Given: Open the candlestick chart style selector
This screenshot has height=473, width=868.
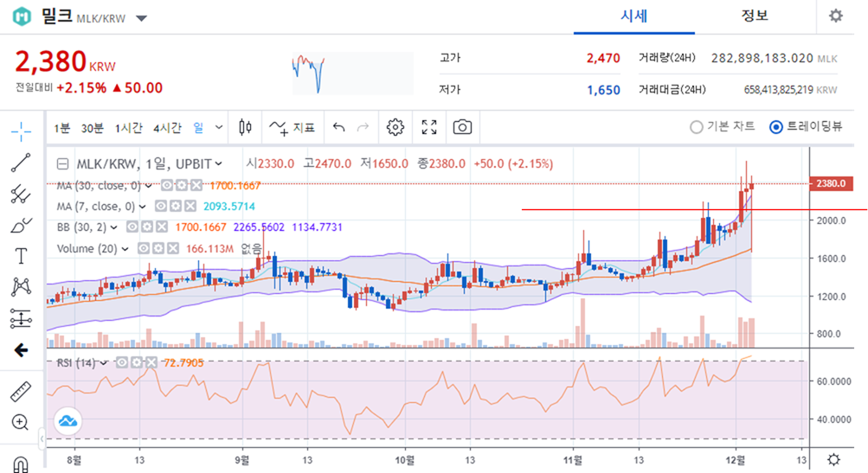Looking at the screenshot, I should pos(245,127).
